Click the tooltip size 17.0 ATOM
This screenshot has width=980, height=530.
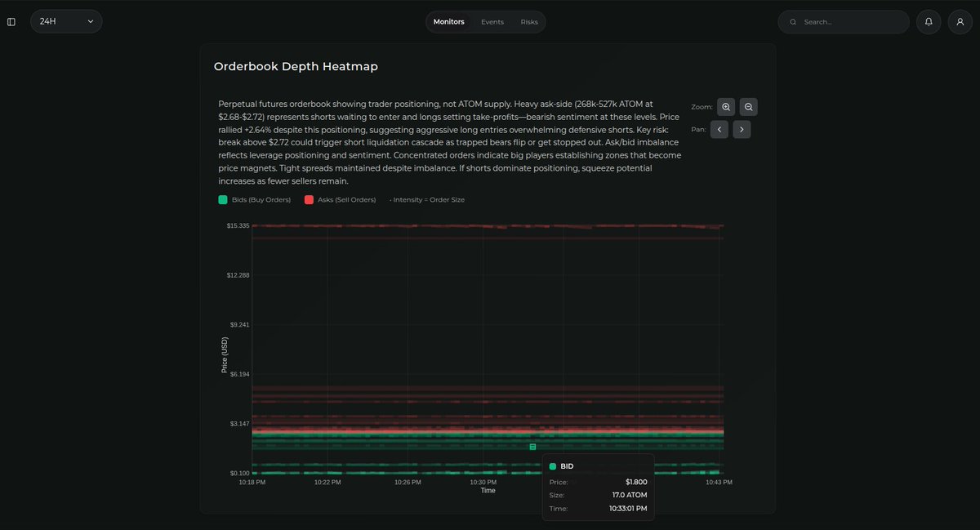point(630,495)
